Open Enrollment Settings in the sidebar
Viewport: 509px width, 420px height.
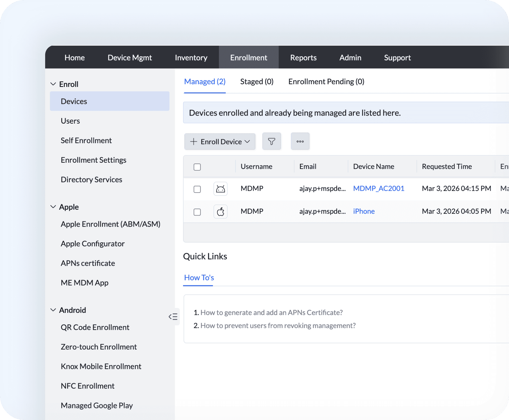coord(93,160)
